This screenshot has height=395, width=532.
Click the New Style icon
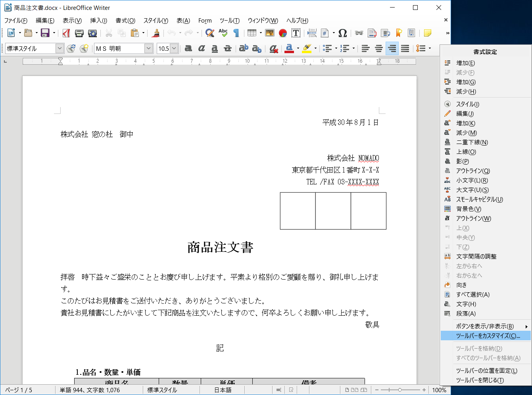(84, 48)
